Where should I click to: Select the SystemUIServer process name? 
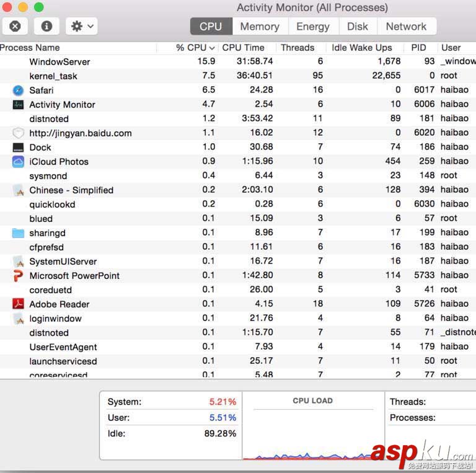tap(63, 262)
